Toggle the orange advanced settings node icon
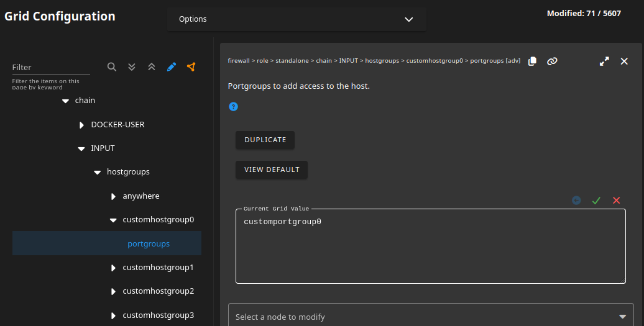Image resolution: width=644 pixels, height=326 pixels. (191, 67)
